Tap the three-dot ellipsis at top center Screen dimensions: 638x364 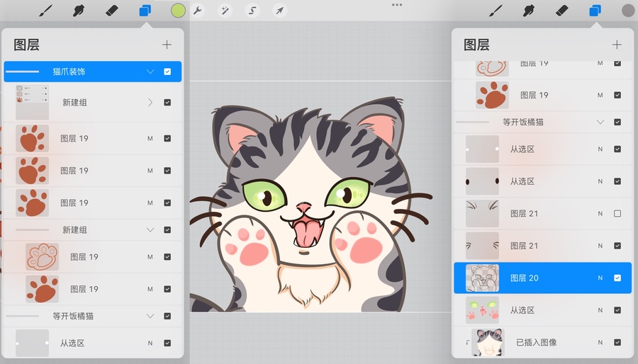point(397,5)
